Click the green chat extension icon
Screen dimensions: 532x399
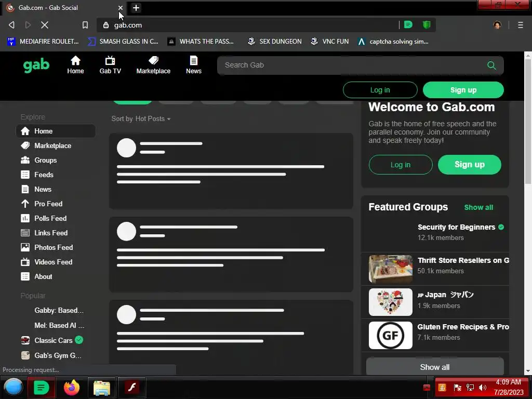point(408,25)
